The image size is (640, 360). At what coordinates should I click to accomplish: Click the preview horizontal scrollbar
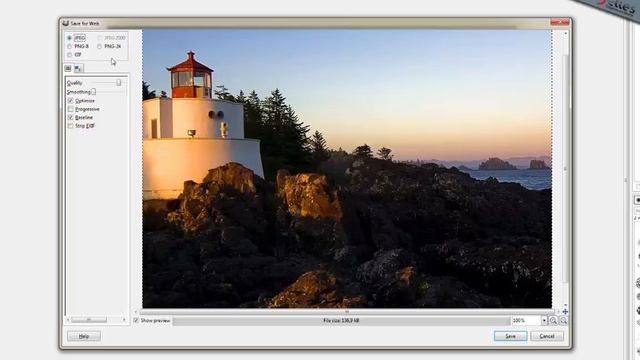[347, 311]
